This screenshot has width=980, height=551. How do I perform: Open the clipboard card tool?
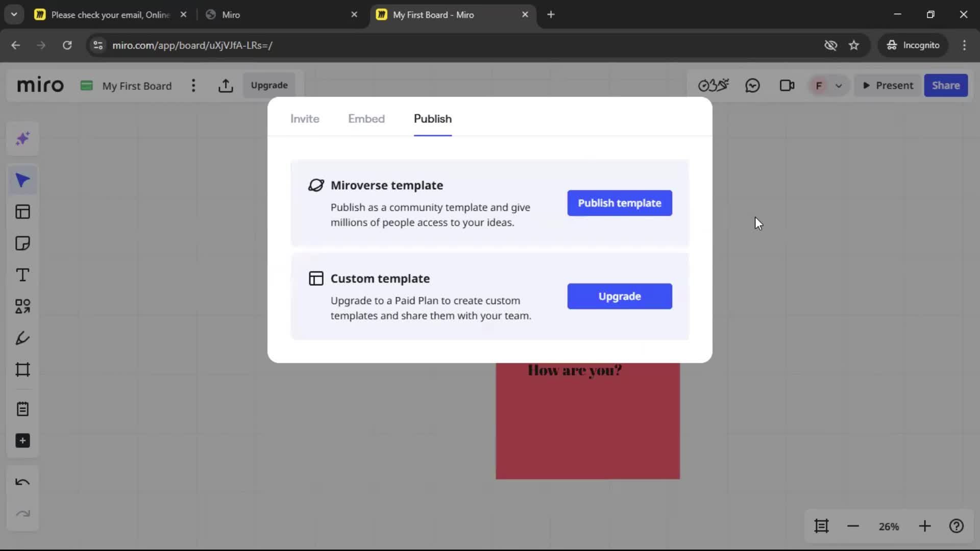(x=22, y=409)
